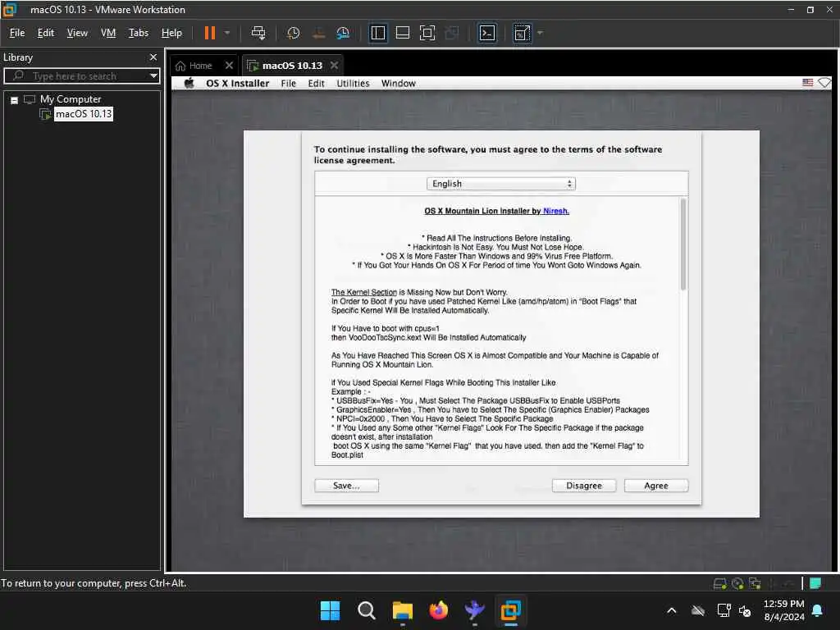Open the View menu

[x=77, y=33]
